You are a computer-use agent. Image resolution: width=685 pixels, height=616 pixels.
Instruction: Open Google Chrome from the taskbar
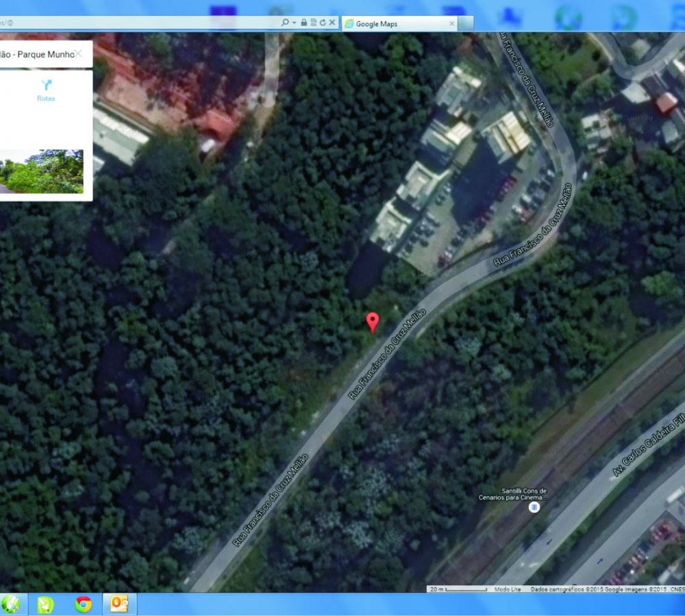click(x=84, y=604)
